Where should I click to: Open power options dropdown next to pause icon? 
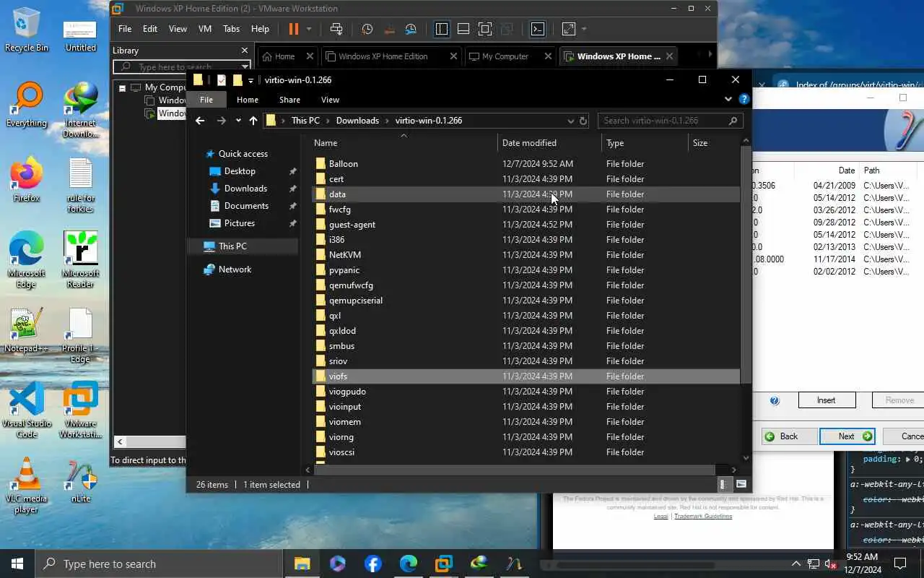pos(309,29)
